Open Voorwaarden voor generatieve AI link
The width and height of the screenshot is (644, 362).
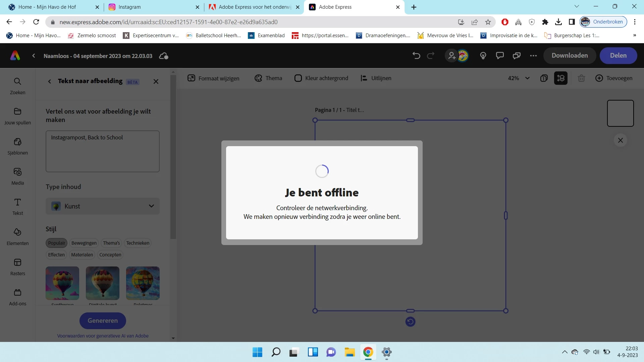pos(103,336)
